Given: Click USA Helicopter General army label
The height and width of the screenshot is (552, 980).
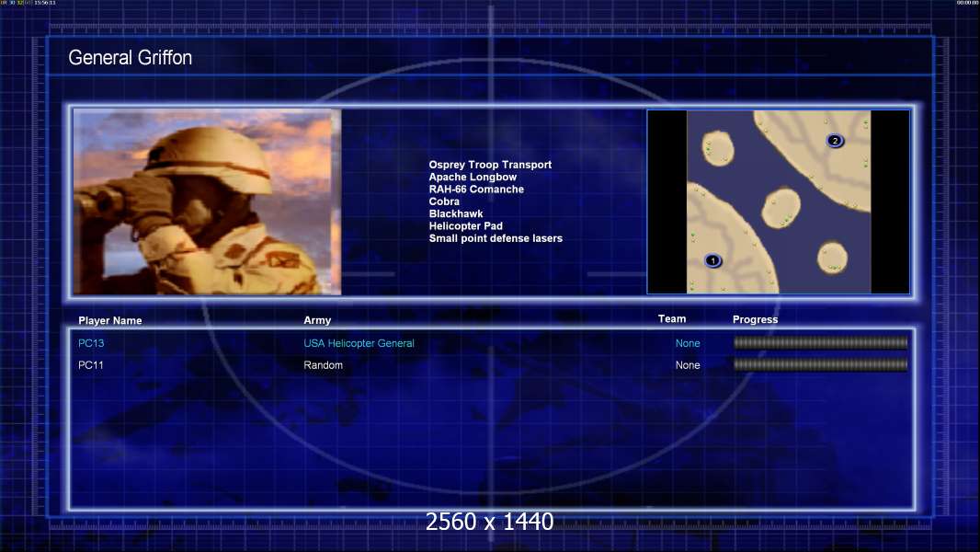Looking at the screenshot, I should pos(359,343).
